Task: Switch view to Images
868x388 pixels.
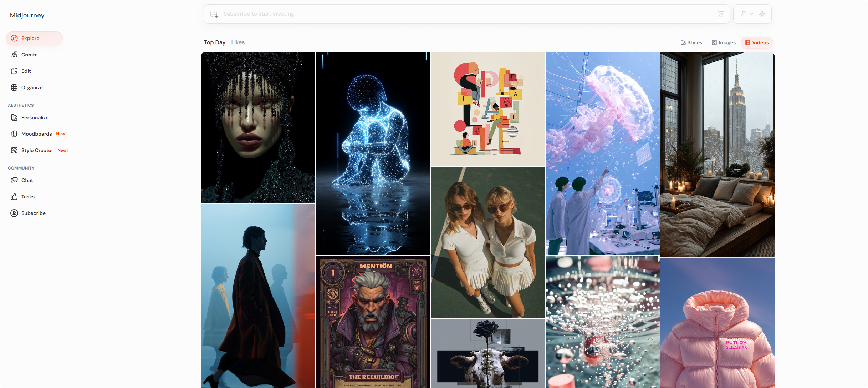Action: tap(724, 42)
